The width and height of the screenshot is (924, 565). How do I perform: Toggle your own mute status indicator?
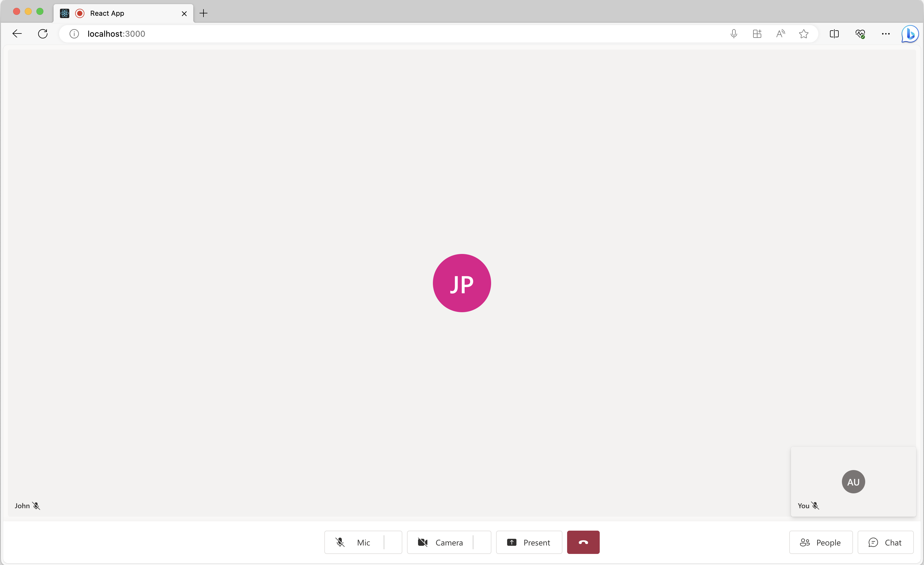tap(815, 506)
